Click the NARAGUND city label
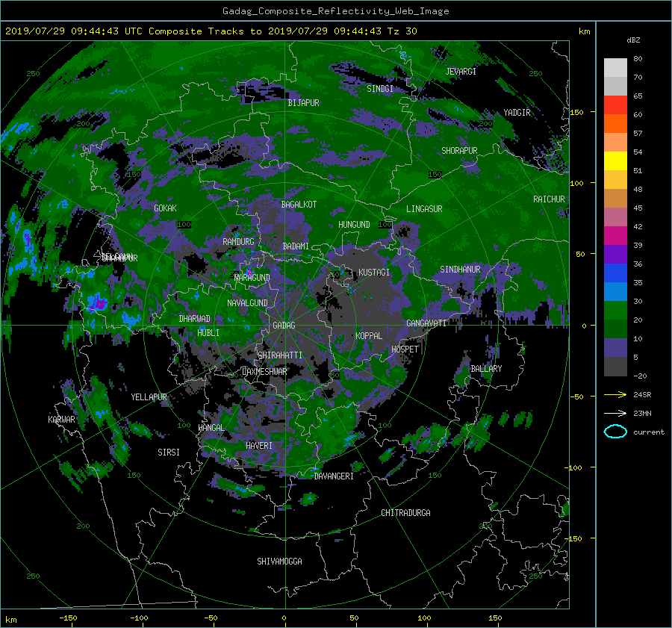Image resolution: width=672 pixels, height=628 pixels. click(x=252, y=278)
